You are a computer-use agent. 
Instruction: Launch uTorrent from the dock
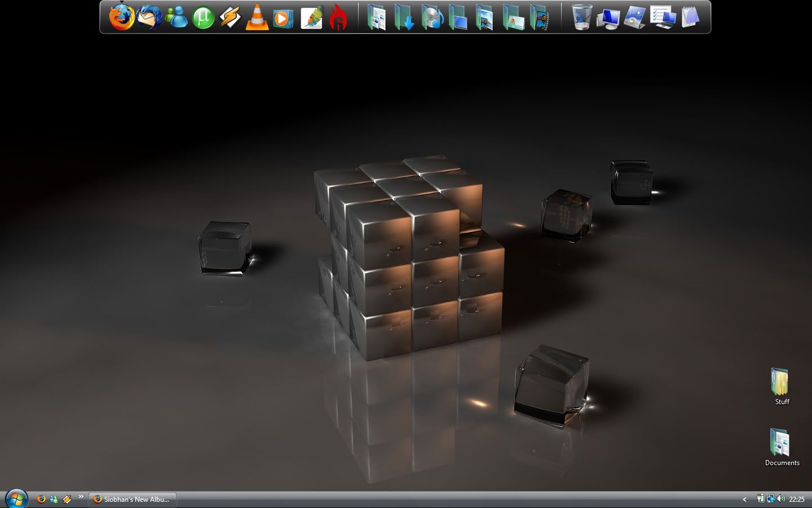coord(203,18)
